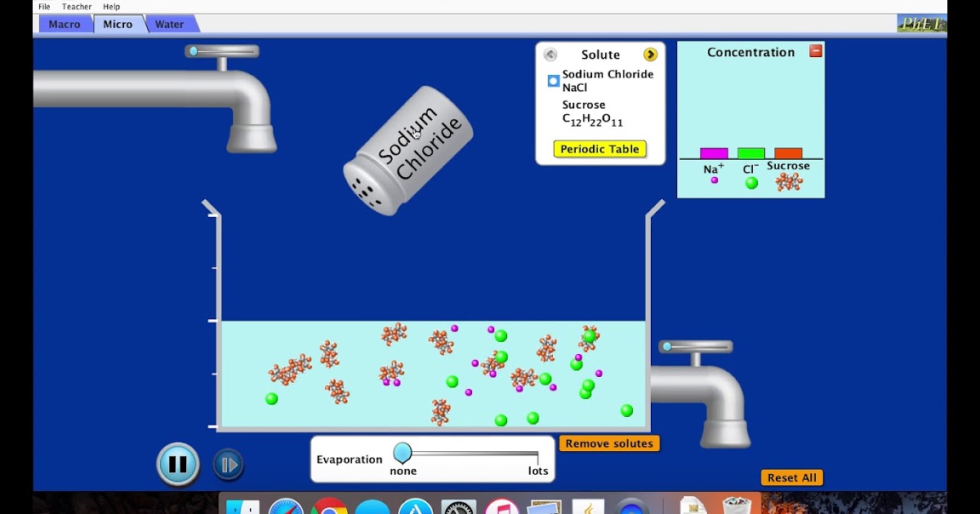Screen dimensions: 980x514
Task: Open the Help menu
Action: click(x=111, y=7)
